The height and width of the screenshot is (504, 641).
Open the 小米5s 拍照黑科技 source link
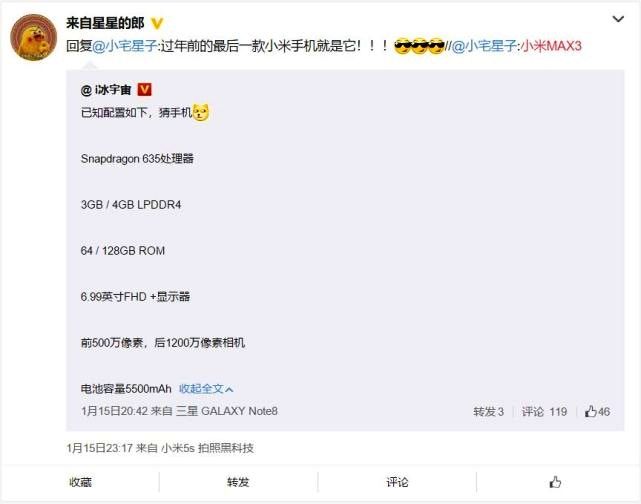(207, 448)
